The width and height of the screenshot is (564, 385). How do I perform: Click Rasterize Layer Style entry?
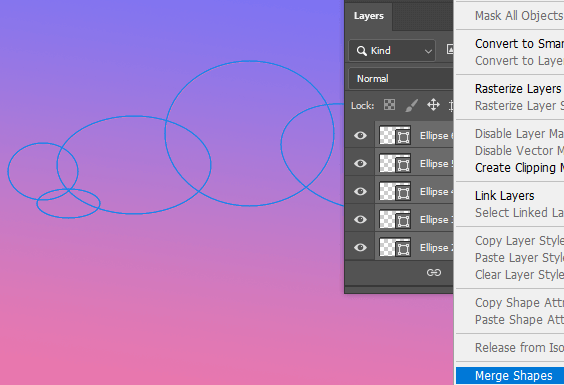(x=519, y=106)
